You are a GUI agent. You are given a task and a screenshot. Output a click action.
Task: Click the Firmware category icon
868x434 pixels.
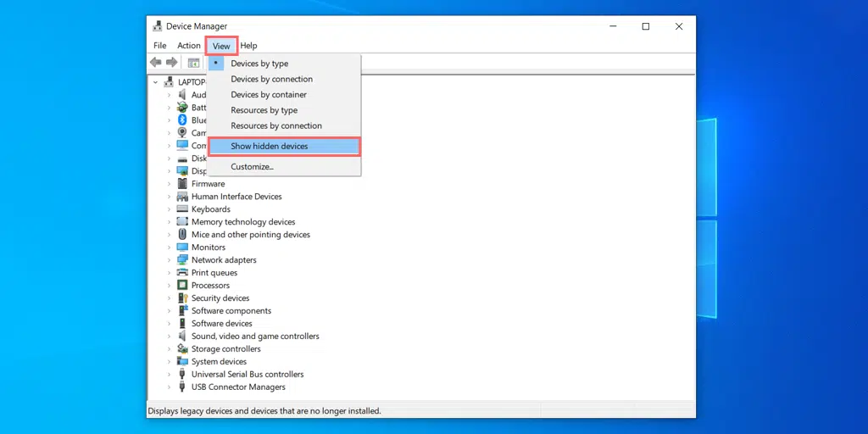[182, 183]
